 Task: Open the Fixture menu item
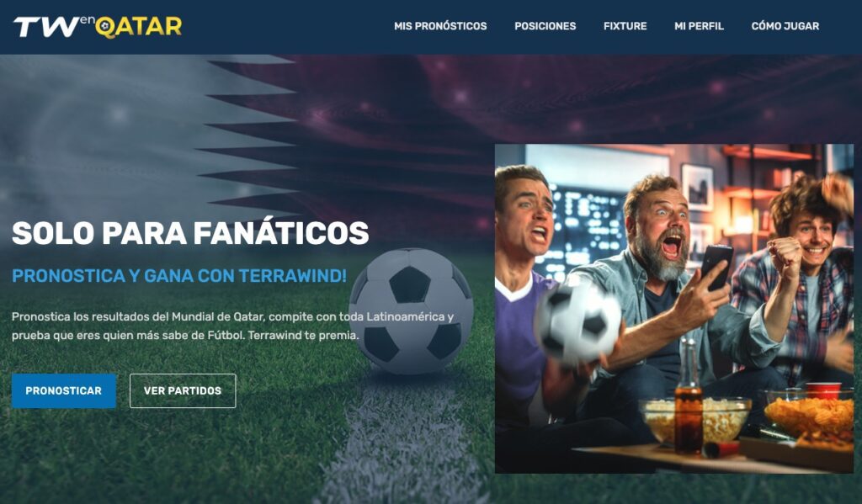[625, 26]
